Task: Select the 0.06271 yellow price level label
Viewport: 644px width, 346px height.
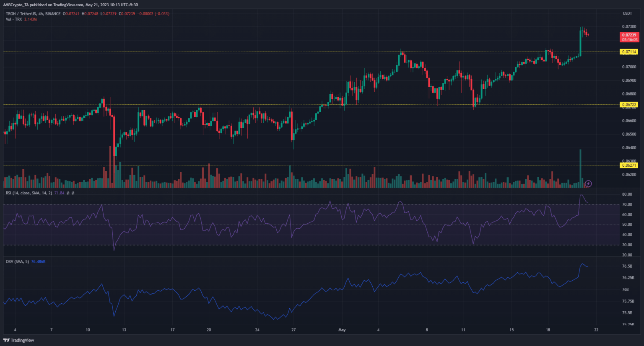Action: point(629,165)
